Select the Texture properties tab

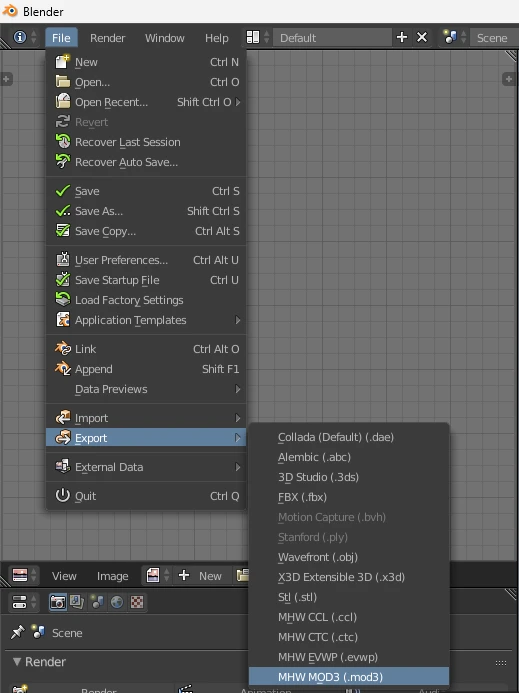[x=137, y=602]
